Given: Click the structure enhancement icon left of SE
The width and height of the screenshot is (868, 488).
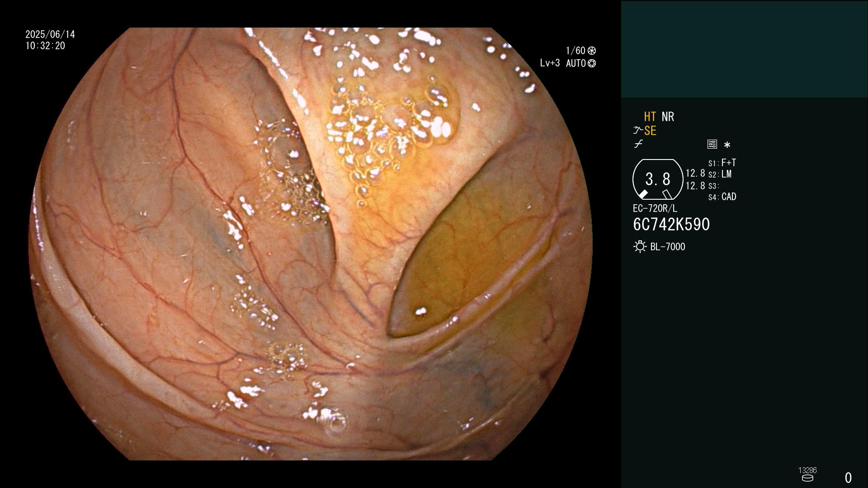Looking at the screenshot, I should 638,131.
